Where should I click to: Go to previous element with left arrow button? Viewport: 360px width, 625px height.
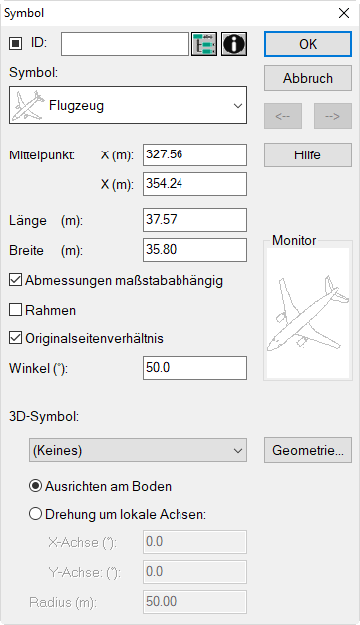click(x=283, y=116)
